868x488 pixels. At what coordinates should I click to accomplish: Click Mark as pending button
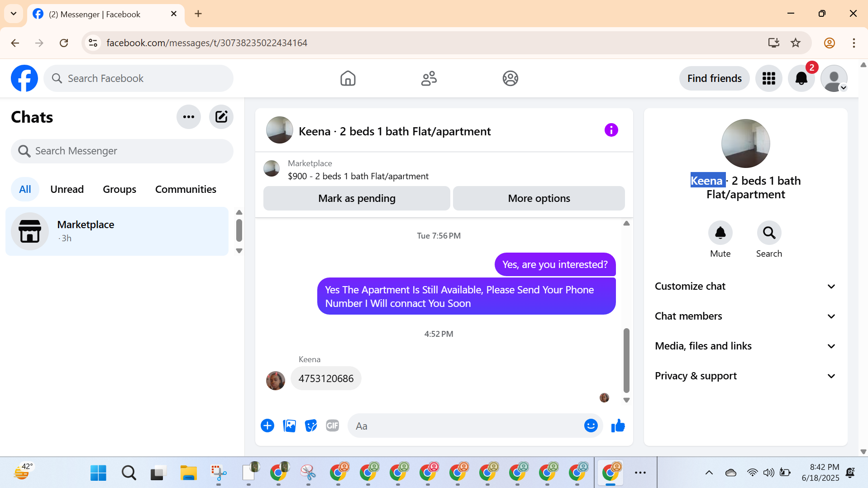pos(357,198)
